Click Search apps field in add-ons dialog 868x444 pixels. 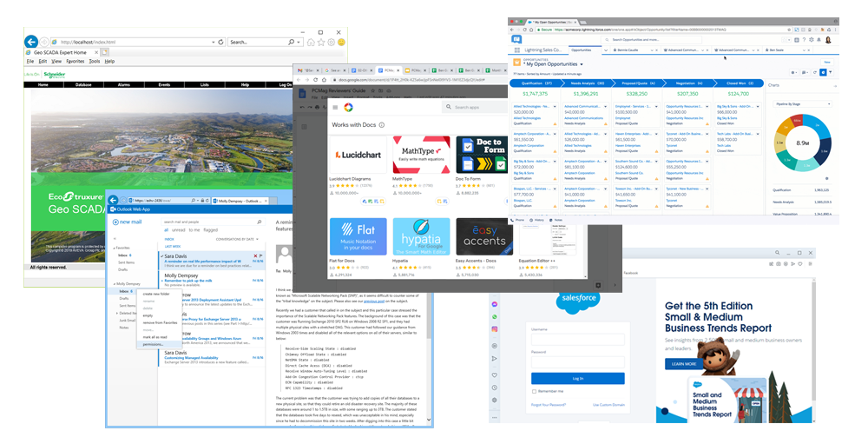click(x=475, y=107)
